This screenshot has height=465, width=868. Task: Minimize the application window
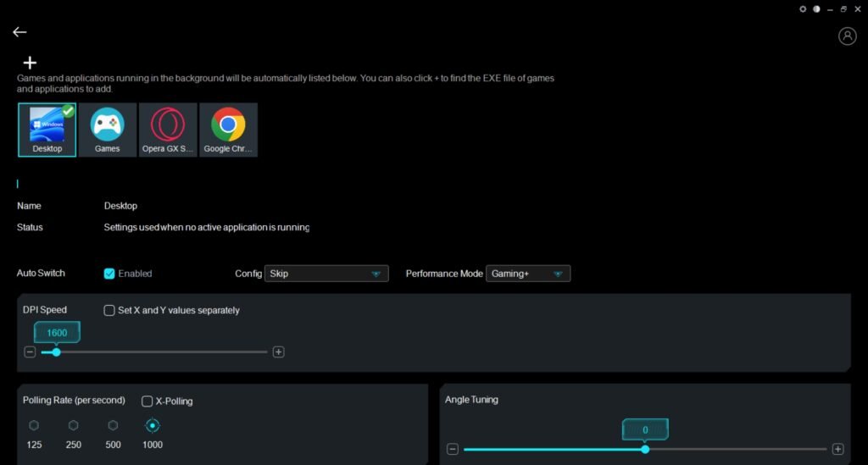tap(830, 9)
